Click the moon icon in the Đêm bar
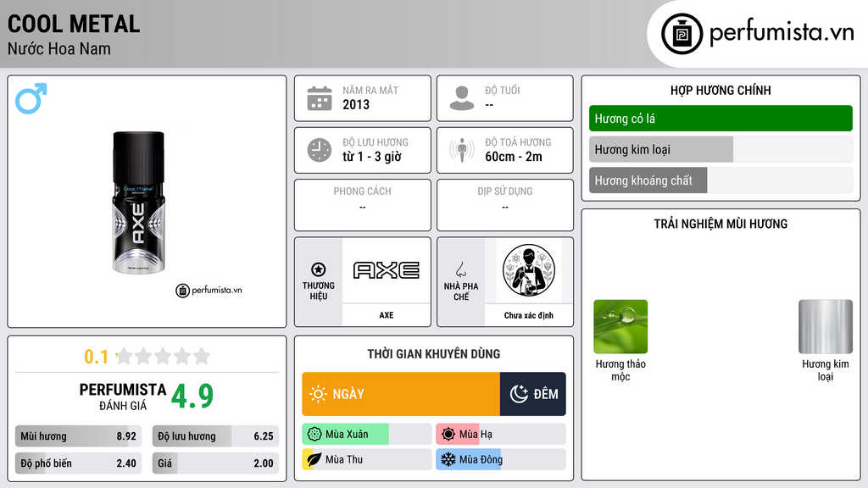 519,394
